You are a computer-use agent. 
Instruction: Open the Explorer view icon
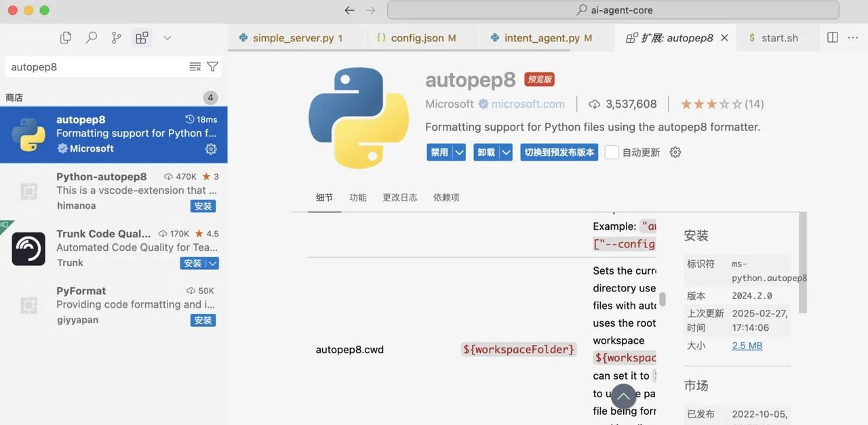[65, 37]
